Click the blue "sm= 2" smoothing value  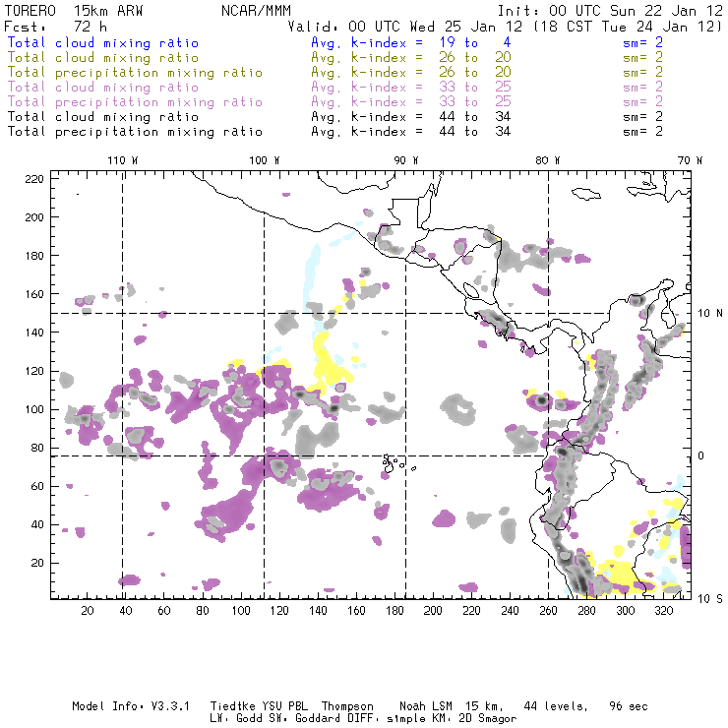[643, 42]
